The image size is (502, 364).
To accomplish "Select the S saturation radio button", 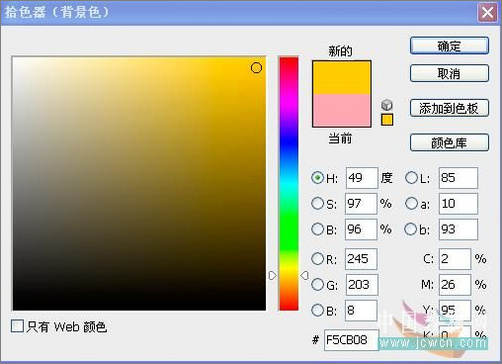I will [x=317, y=203].
